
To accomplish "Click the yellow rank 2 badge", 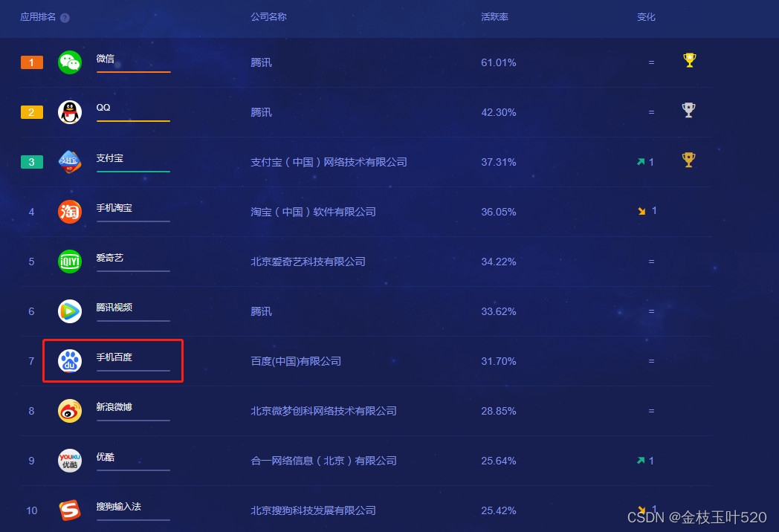I will point(32,112).
